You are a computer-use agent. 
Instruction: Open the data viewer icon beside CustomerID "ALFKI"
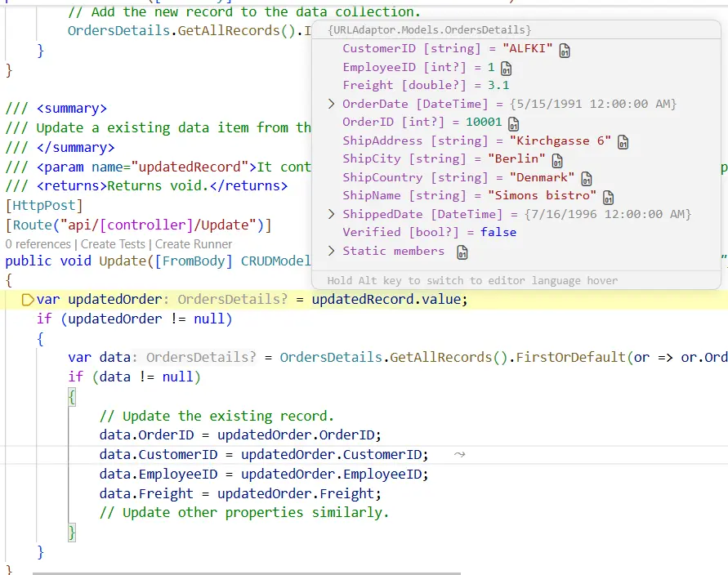(x=564, y=50)
